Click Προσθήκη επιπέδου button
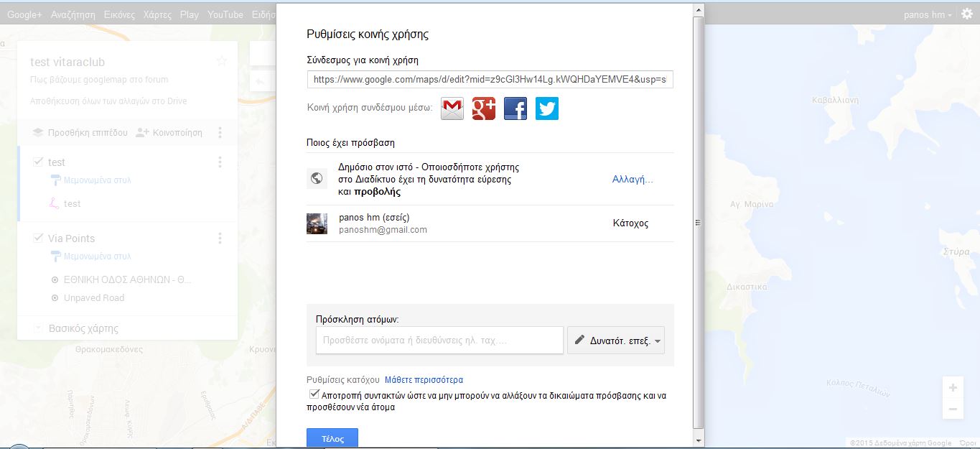The width and height of the screenshot is (980, 449). click(80, 132)
